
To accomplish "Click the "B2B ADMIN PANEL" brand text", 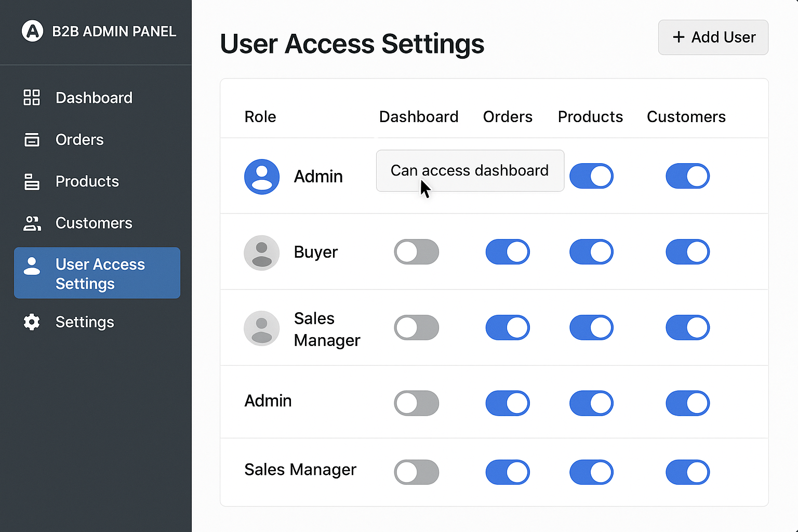I will (x=114, y=32).
